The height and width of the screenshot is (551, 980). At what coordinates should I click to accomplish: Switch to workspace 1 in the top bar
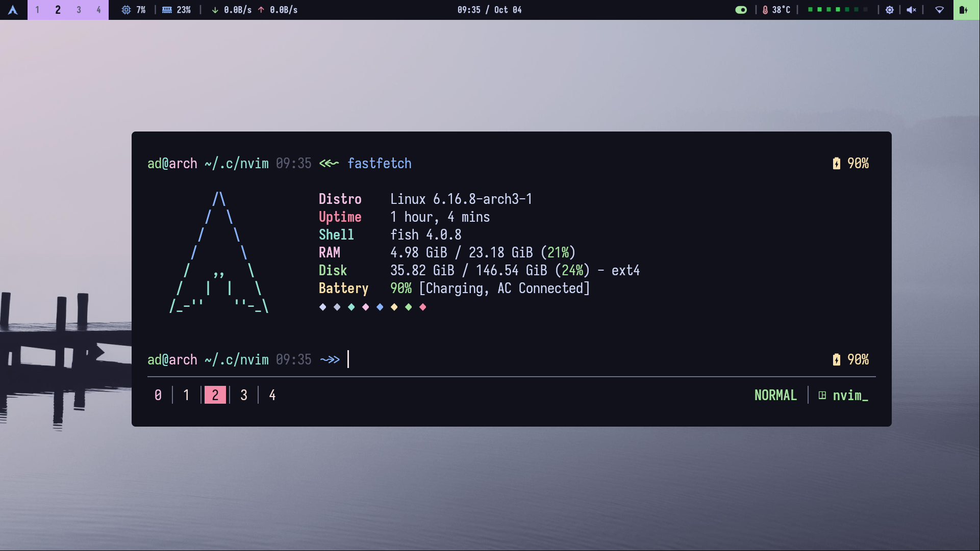37,10
